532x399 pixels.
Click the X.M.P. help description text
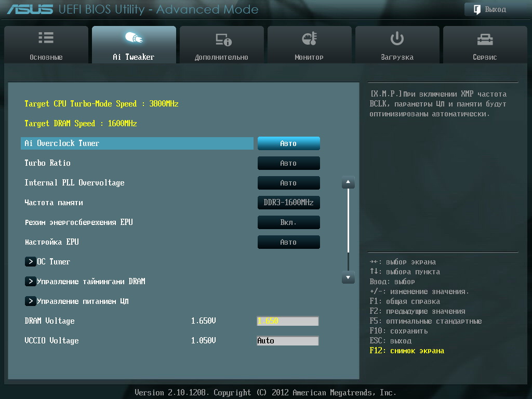[x=438, y=104]
